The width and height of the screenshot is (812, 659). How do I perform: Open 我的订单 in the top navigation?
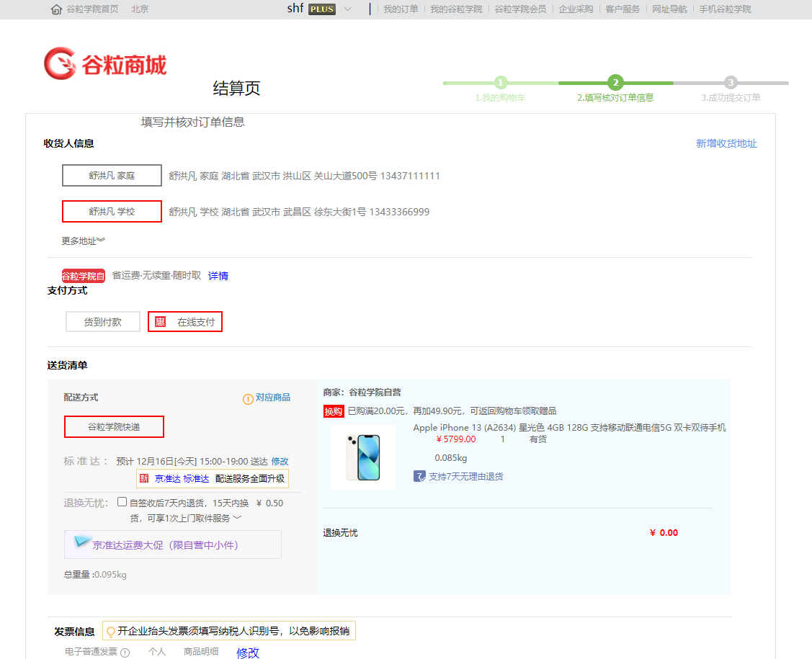click(x=401, y=9)
